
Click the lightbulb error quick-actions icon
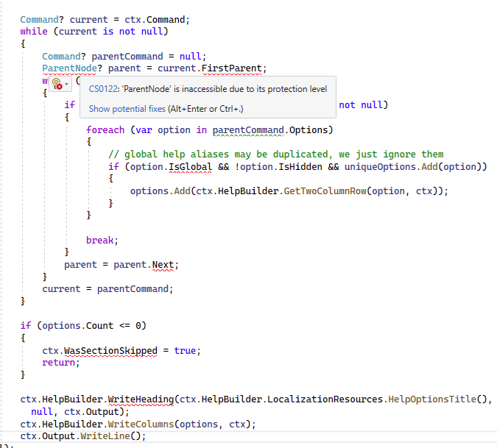57,84
